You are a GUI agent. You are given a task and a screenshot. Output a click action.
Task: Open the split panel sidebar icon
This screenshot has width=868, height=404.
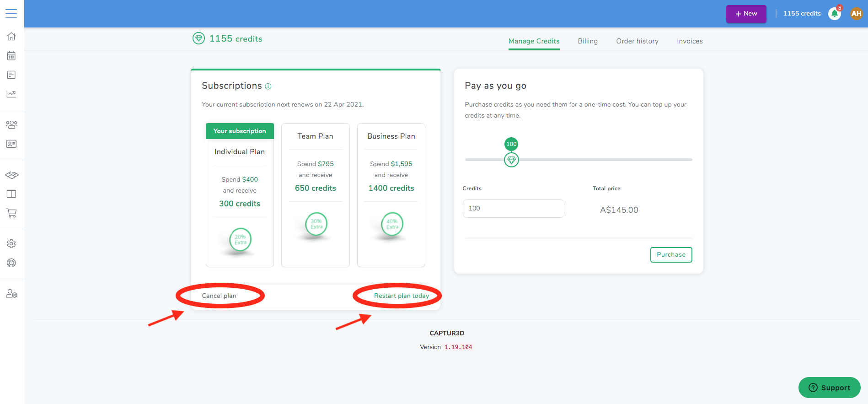11,194
